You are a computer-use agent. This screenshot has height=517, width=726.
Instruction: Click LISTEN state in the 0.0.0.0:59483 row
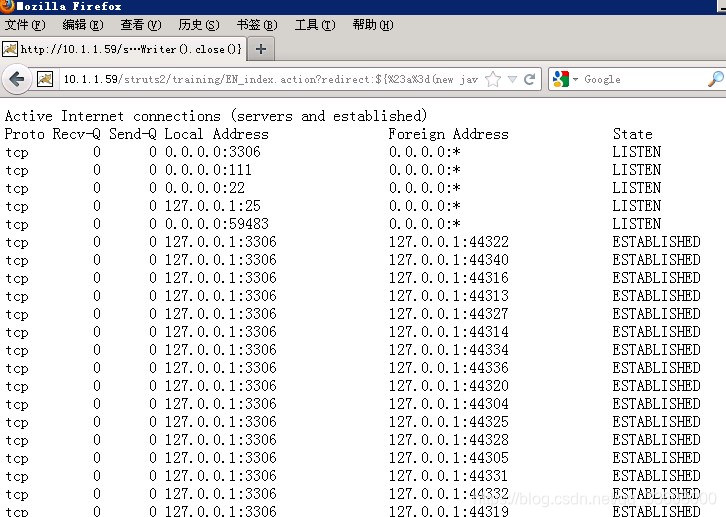click(637, 224)
